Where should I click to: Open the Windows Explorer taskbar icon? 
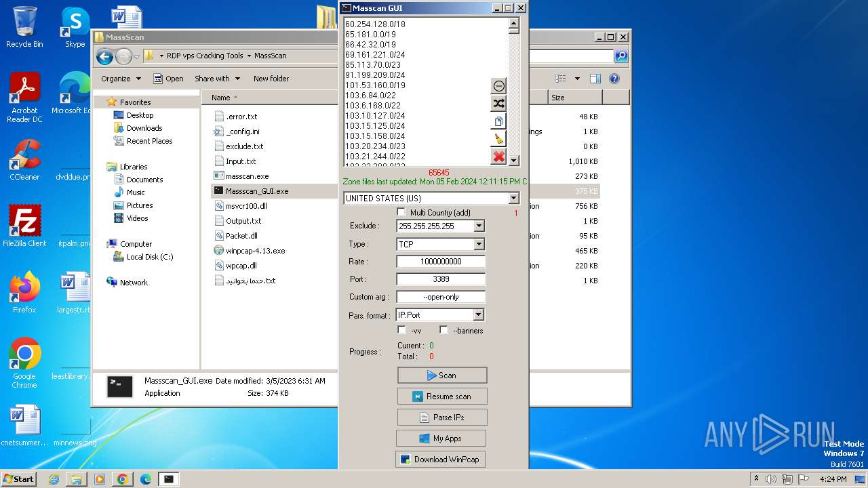coord(77,479)
